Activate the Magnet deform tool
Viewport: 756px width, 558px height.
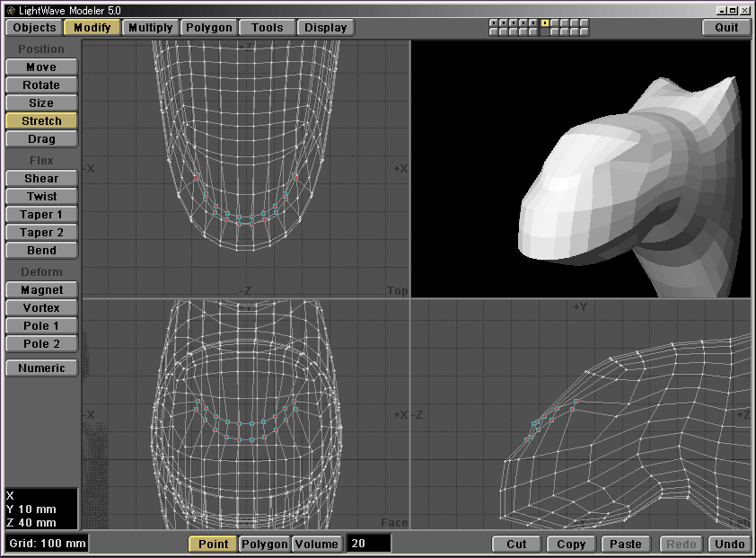(x=41, y=290)
